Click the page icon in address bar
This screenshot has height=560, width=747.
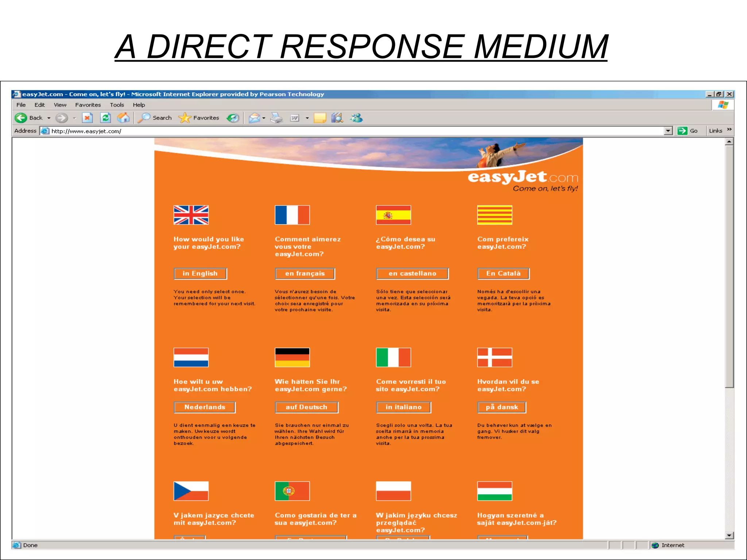(45, 131)
